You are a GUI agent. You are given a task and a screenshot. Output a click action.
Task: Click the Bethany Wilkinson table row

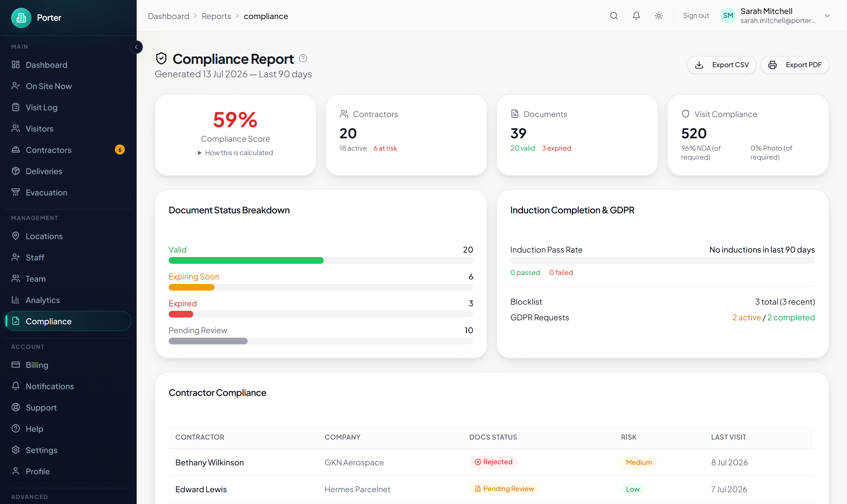tap(492, 462)
